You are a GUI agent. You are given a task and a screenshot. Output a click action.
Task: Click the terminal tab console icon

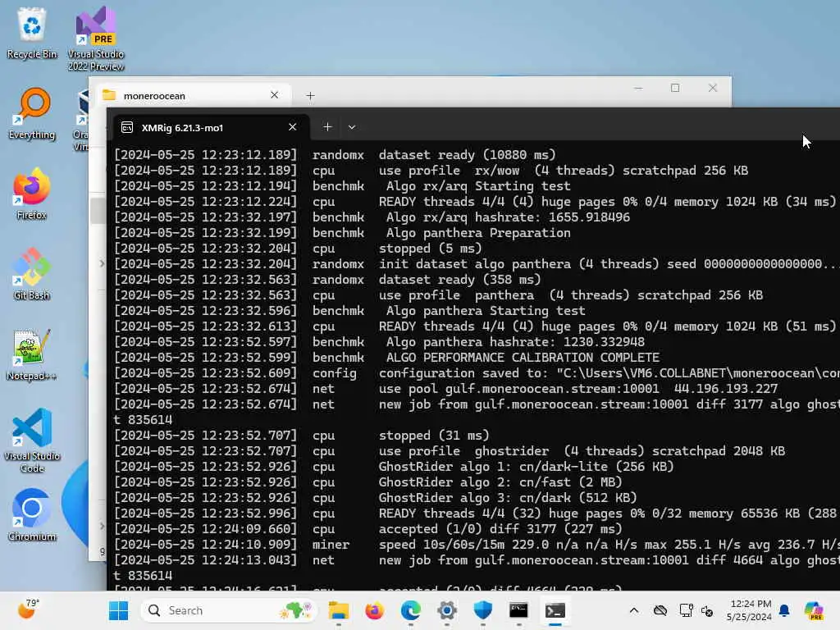point(127,127)
